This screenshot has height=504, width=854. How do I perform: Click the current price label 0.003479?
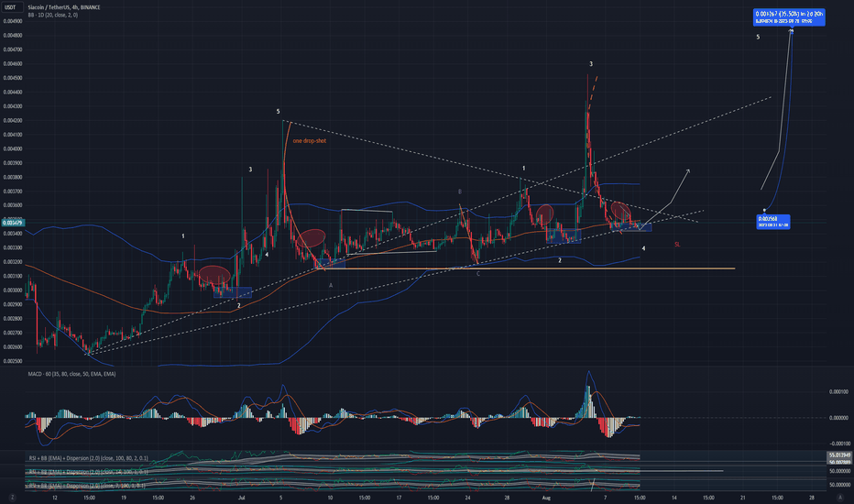point(12,223)
